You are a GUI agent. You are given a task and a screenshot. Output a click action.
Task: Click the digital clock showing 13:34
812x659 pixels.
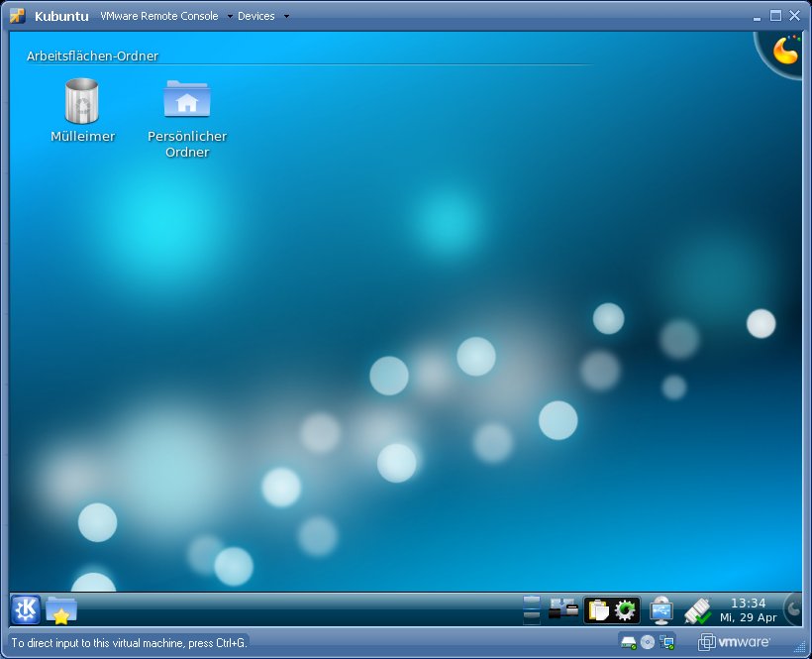749,609
